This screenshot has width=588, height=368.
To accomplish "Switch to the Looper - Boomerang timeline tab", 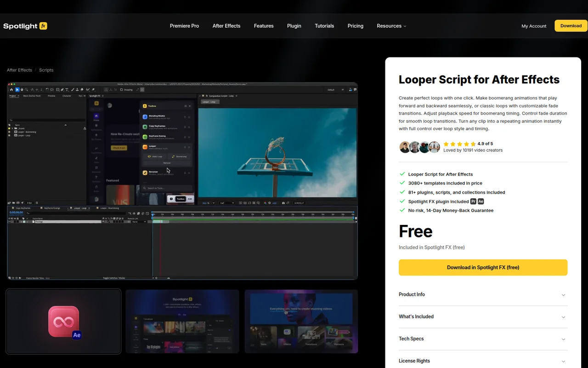I will coord(109,208).
